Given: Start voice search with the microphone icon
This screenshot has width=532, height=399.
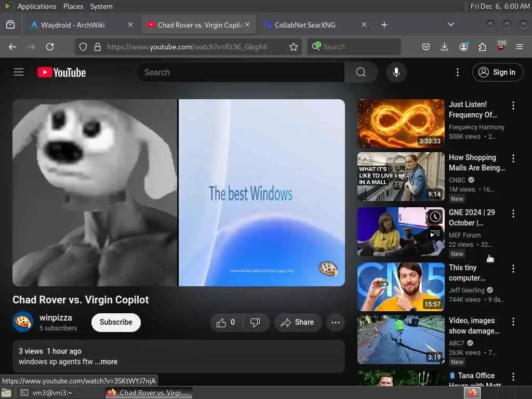Looking at the screenshot, I should coord(396,72).
